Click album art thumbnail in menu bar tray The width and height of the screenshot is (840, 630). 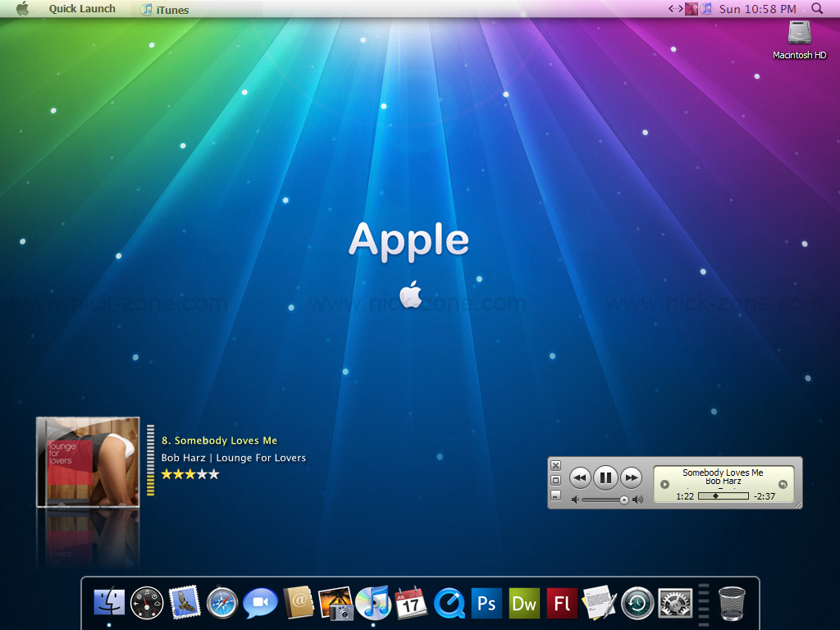[692, 8]
